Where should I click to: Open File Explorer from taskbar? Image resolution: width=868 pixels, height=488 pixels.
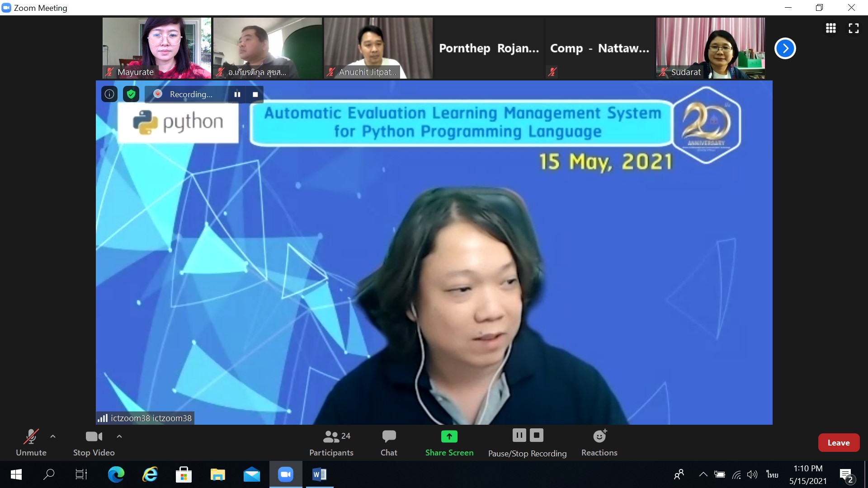[x=218, y=474]
